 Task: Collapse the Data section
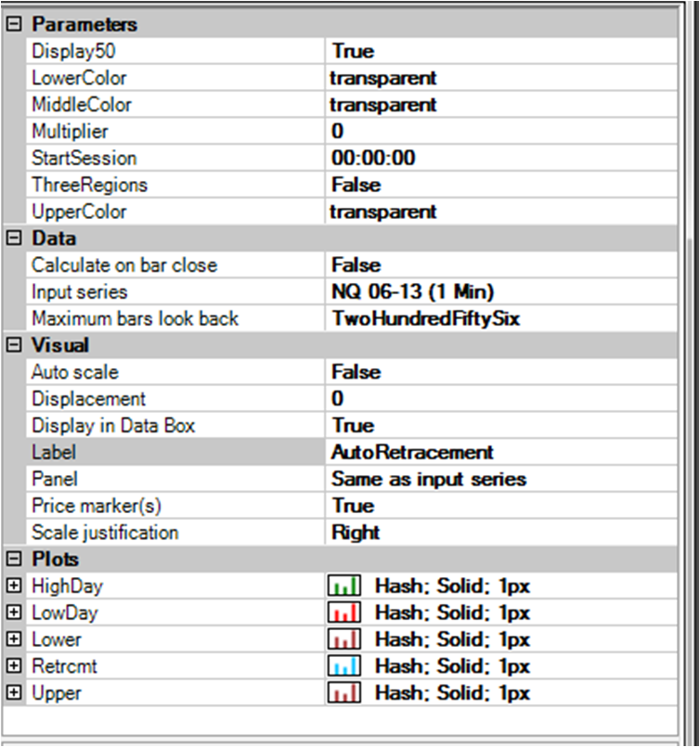(13, 238)
